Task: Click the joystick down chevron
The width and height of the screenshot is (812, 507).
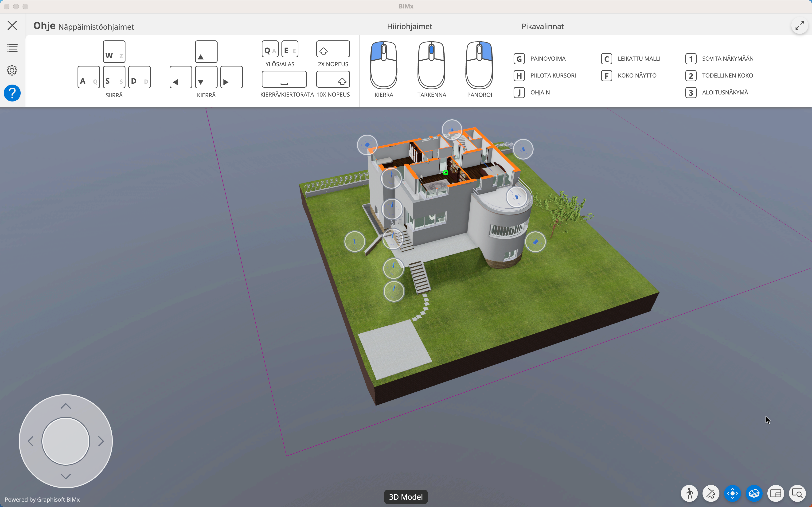Action: (66, 476)
